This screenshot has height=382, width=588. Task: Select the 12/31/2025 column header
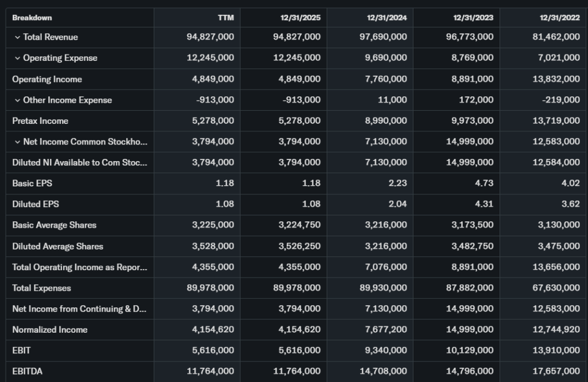pyautogui.click(x=302, y=17)
